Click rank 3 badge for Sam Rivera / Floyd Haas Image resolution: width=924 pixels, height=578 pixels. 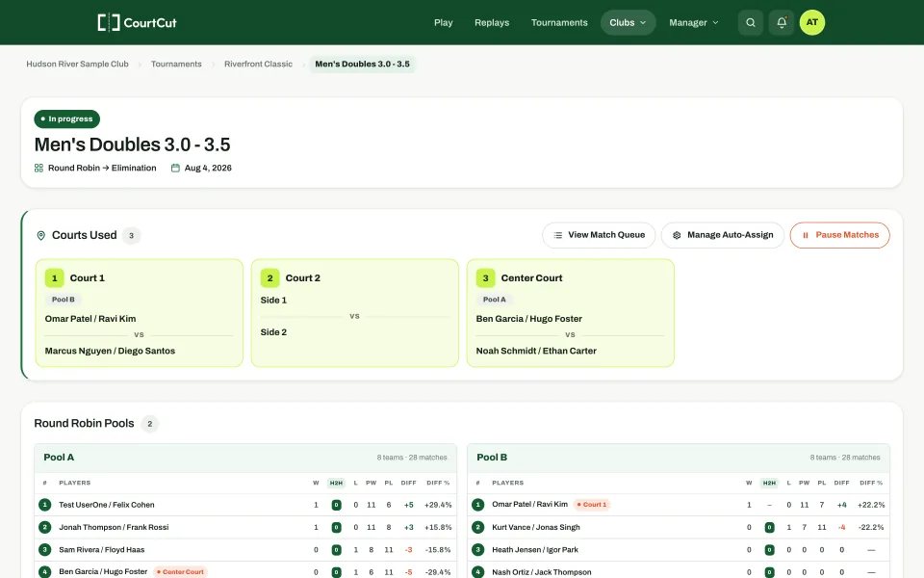point(45,550)
